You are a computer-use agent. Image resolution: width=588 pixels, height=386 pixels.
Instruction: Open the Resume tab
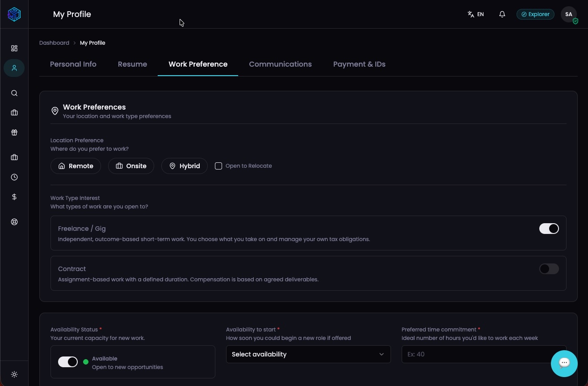tap(132, 64)
